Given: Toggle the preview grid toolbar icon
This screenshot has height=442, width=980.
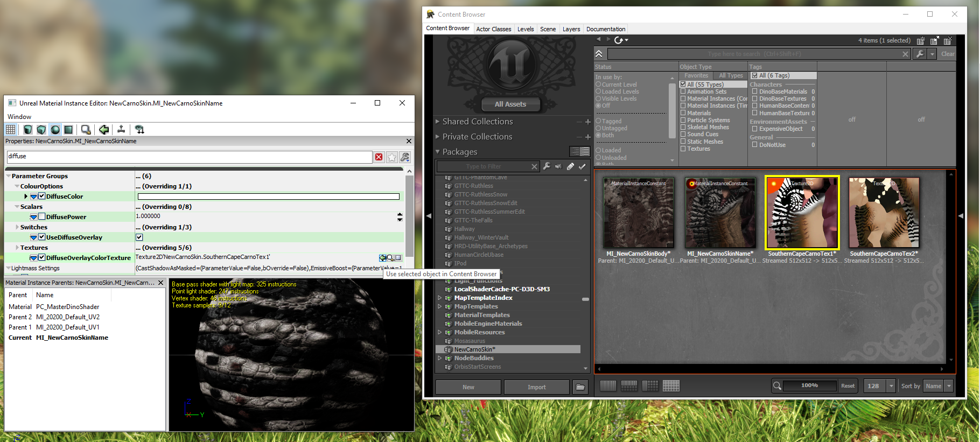Looking at the screenshot, I should pos(10,129).
